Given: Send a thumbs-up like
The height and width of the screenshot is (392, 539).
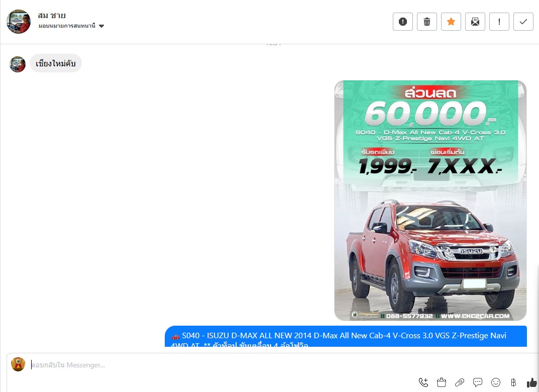Looking at the screenshot, I should tap(531, 382).
